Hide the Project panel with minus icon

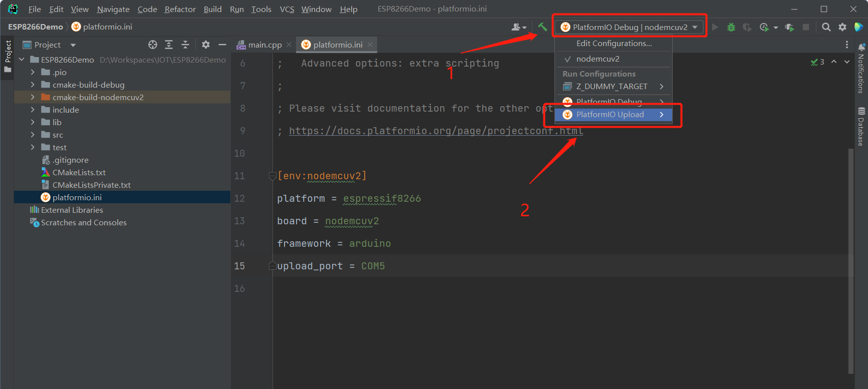pos(222,45)
